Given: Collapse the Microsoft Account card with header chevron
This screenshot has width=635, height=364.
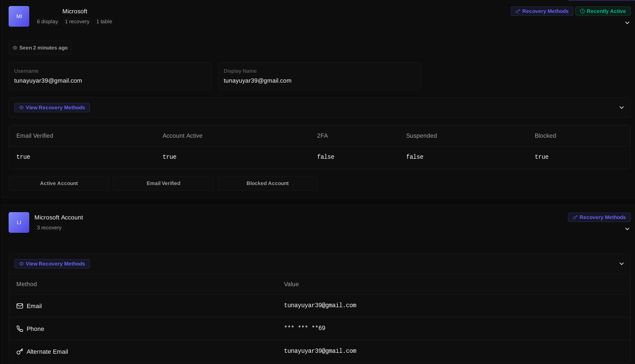Looking at the screenshot, I should [627, 229].
